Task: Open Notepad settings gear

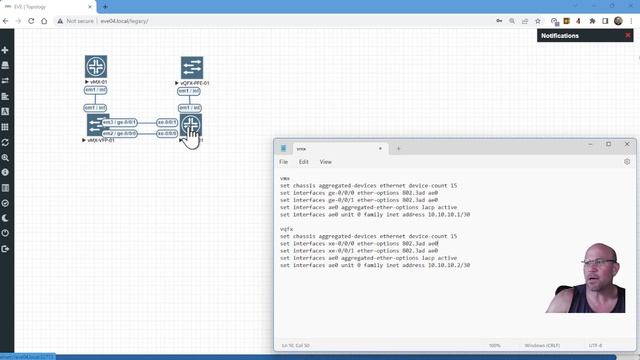Action: [x=627, y=162]
